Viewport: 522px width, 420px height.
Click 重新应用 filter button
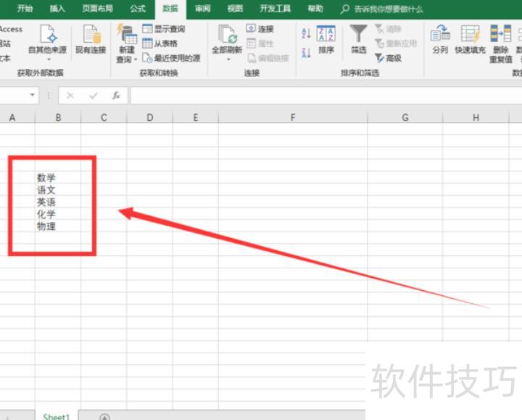[396, 44]
